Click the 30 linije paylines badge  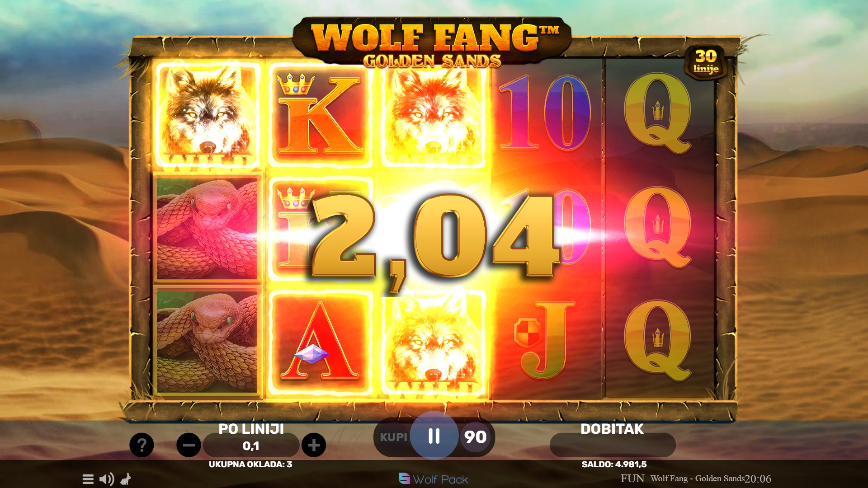point(706,62)
